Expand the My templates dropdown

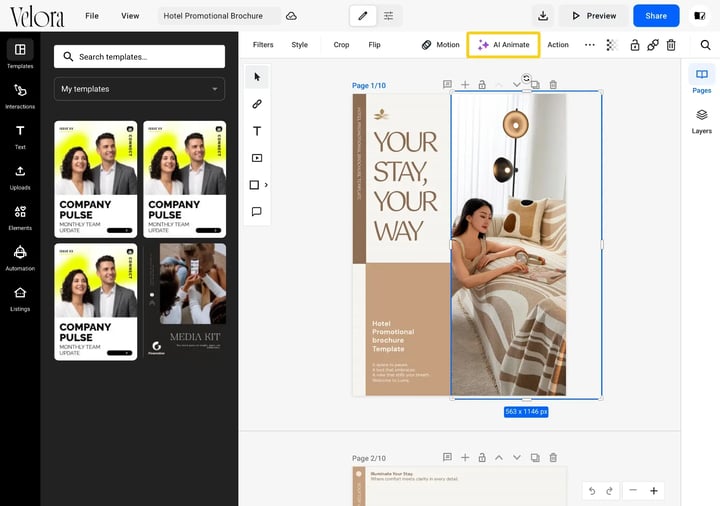pyautogui.click(x=139, y=89)
